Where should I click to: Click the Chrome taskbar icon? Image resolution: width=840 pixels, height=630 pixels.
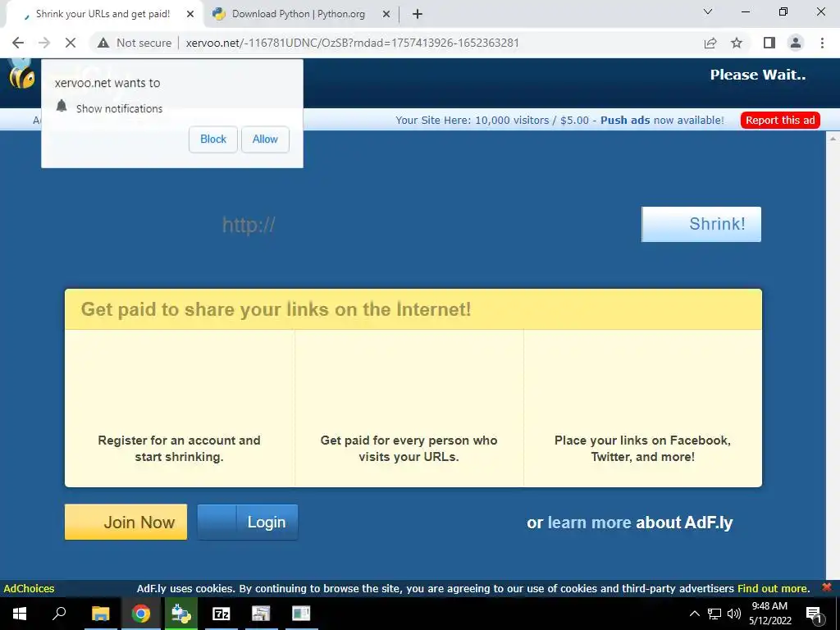(141, 614)
